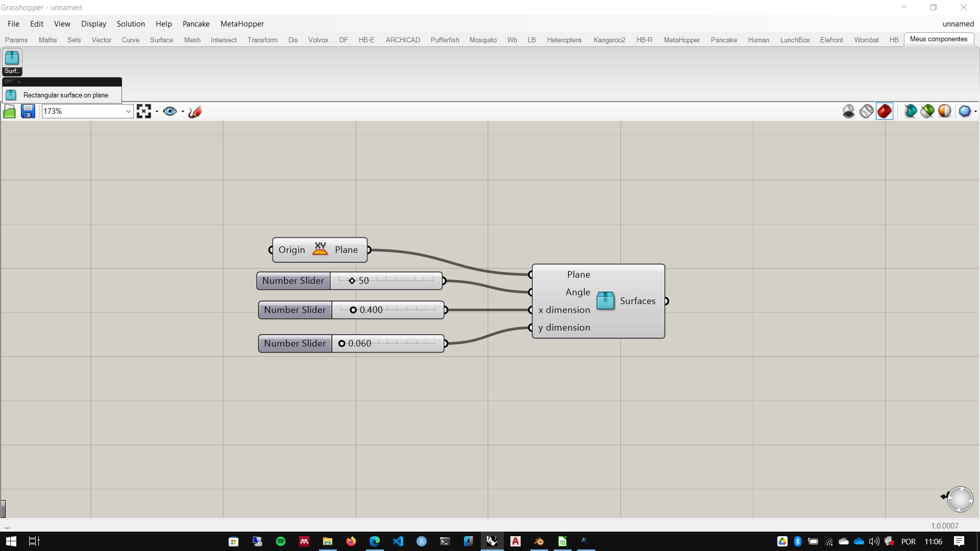Click the x dimension input label

(564, 310)
